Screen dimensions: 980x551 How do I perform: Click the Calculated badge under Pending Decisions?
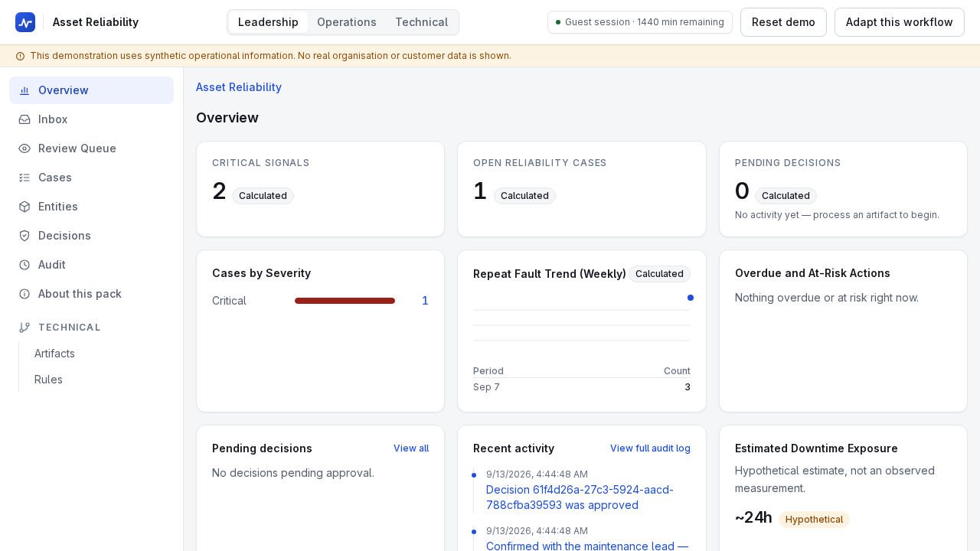(x=786, y=196)
